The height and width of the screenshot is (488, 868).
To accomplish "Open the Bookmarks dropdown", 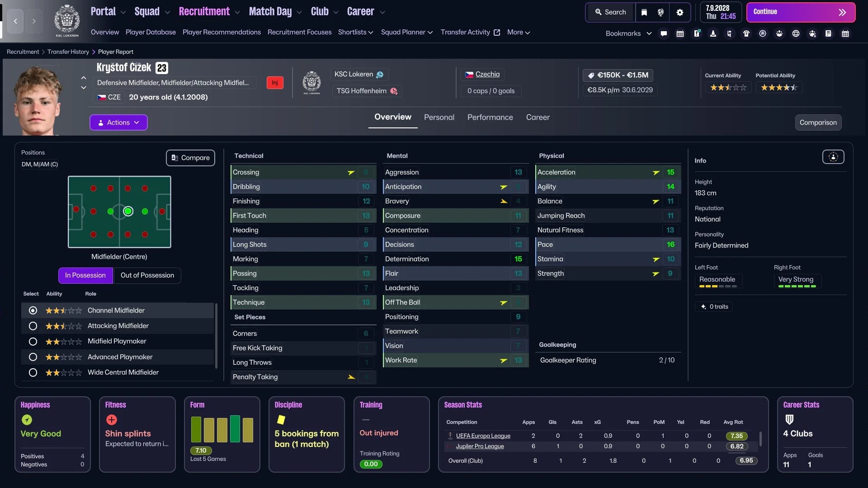I will (628, 33).
